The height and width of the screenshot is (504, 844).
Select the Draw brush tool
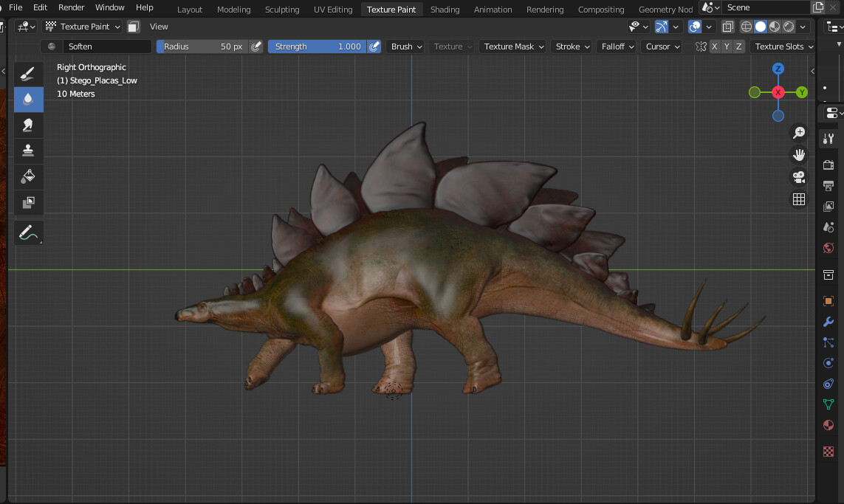[28, 73]
